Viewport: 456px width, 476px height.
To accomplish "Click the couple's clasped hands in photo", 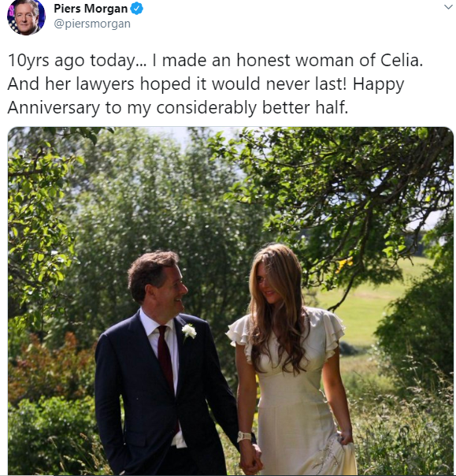I will pos(251,458).
